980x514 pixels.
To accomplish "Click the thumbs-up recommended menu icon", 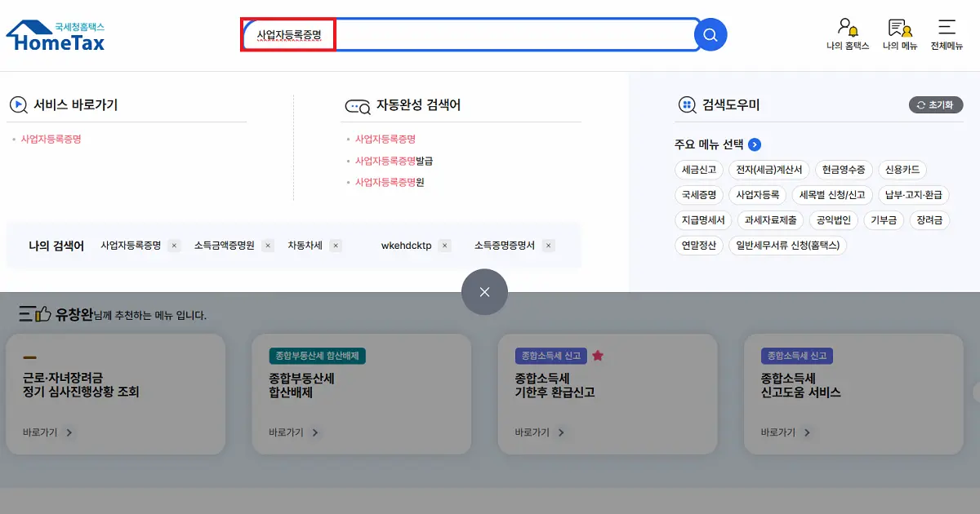I will coord(34,313).
